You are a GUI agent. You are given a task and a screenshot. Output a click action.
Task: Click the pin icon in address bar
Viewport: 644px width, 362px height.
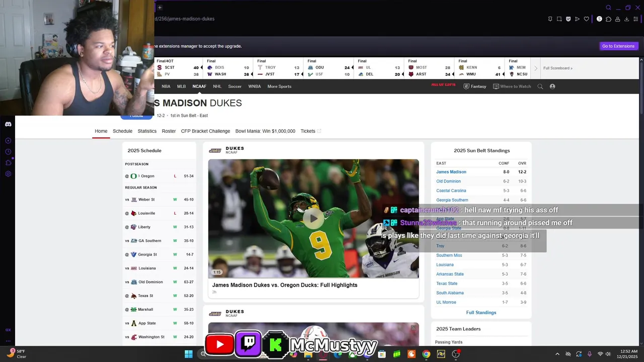coord(550,19)
